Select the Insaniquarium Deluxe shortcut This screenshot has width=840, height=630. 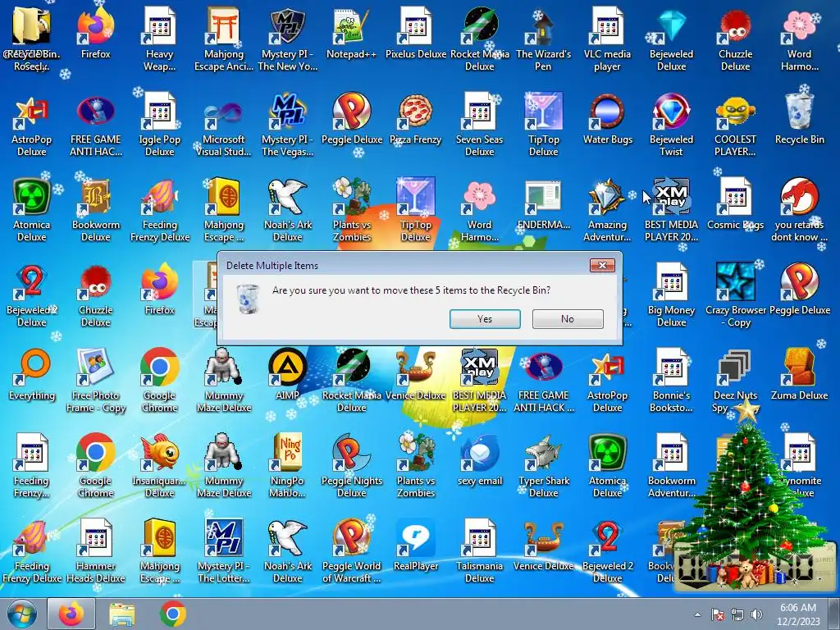click(x=160, y=466)
